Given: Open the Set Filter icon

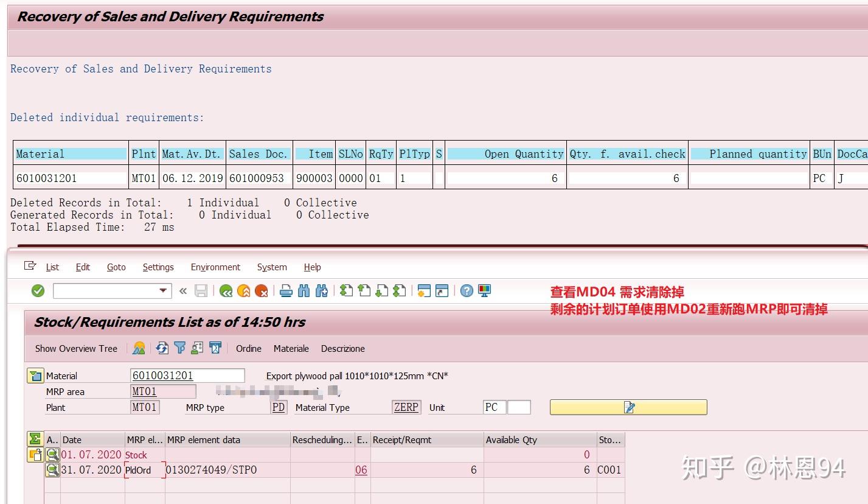Looking at the screenshot, I should tap(179, 348).
